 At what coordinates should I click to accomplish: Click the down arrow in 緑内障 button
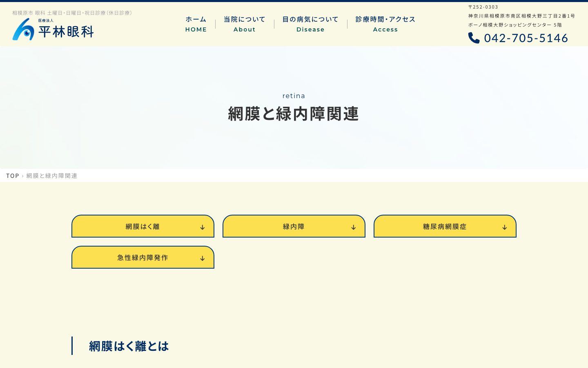coord(354,227)
